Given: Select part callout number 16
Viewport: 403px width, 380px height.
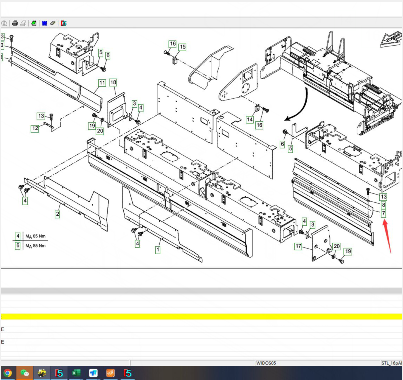Looking at the screenshot, I should pos(172,44).
